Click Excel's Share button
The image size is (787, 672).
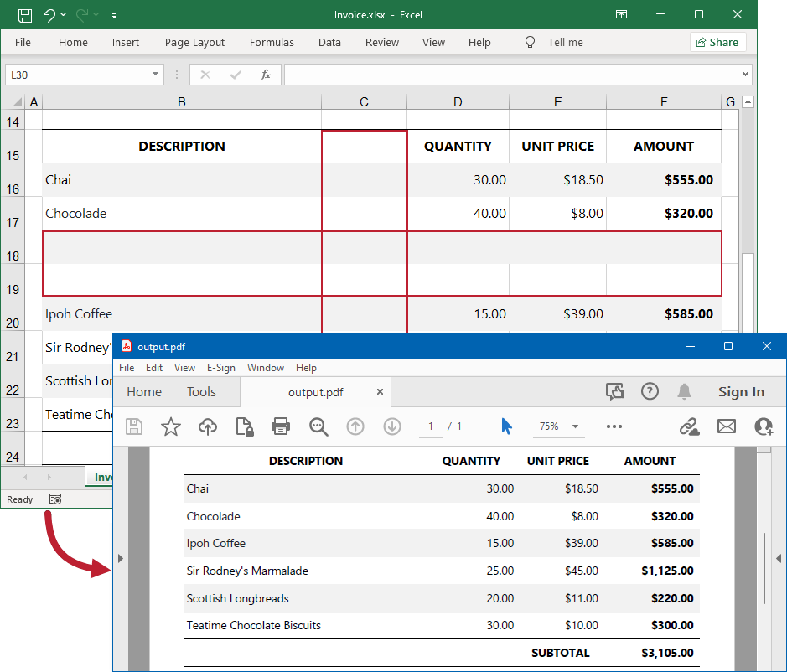point(717,42)
